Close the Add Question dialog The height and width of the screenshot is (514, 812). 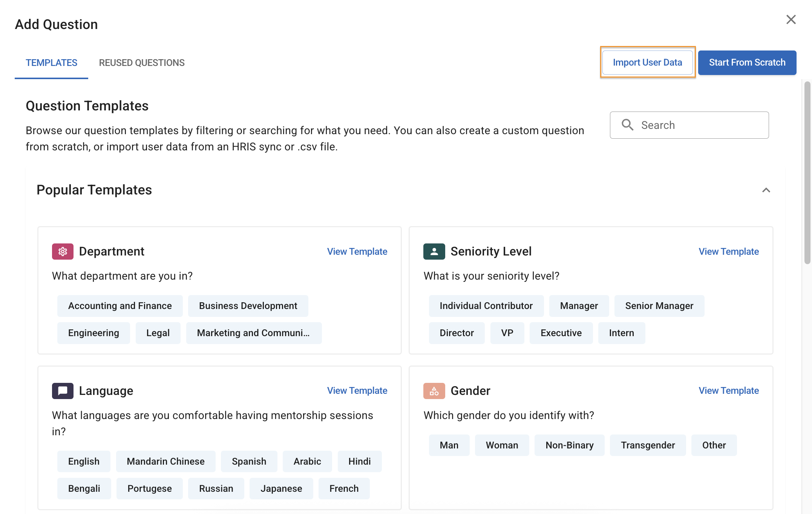pyautogui.click(x=791, y=20)
